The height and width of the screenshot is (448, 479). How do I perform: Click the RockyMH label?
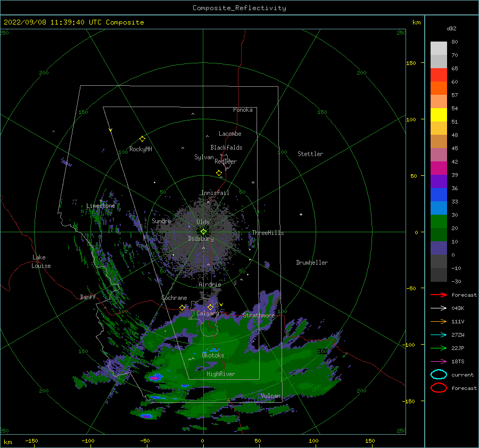[x=140, y=149]
